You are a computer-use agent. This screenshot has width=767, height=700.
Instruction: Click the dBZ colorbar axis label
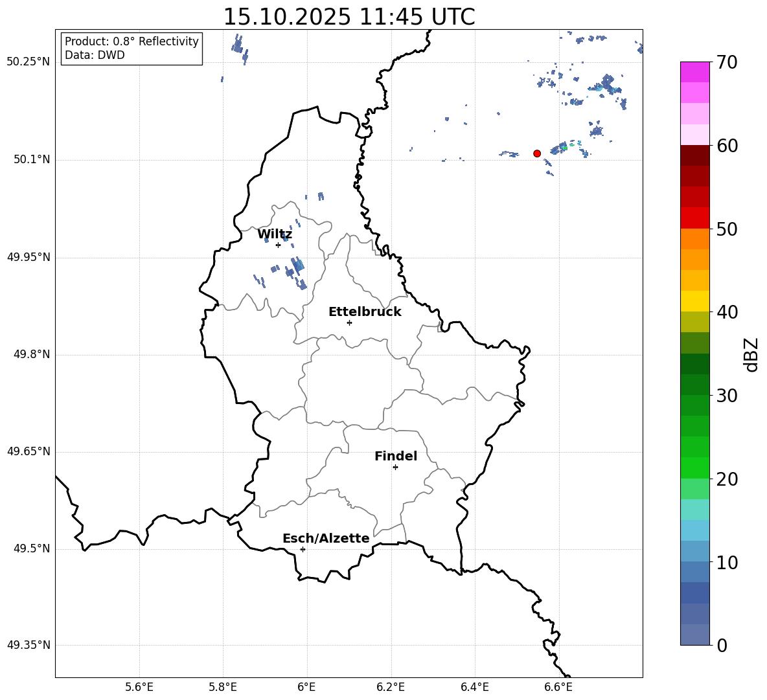click(x=751, y=354)
